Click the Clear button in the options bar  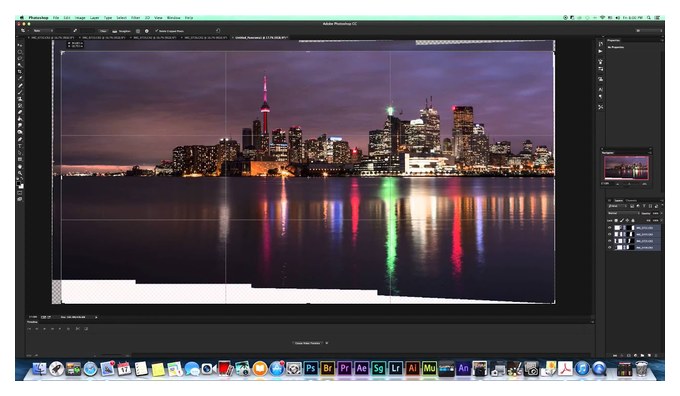[103, 31]
